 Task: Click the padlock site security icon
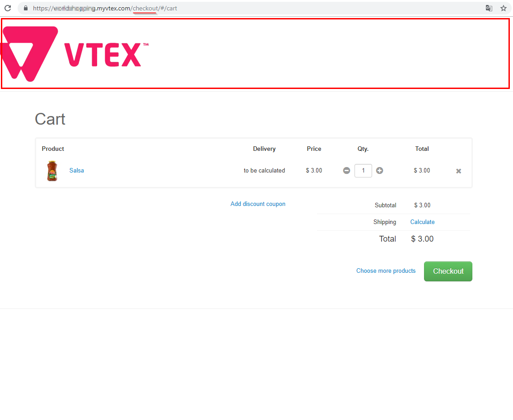pyautogui.click(x=25, y=8)
